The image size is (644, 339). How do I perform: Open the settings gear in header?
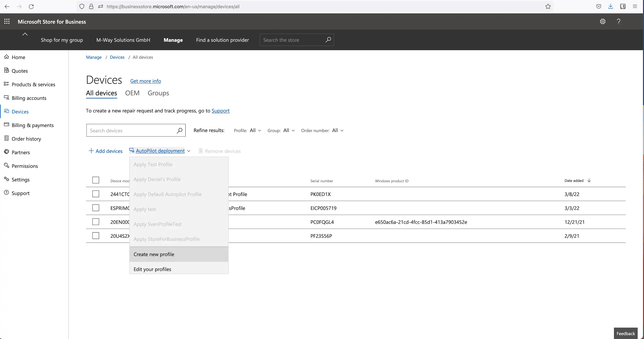603,21
